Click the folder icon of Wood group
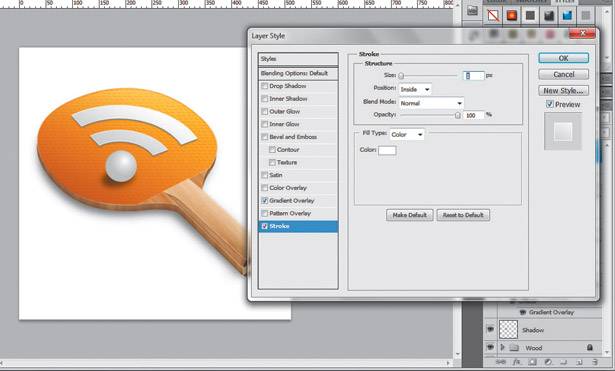The image size is (615, 371). coord(514,348)
